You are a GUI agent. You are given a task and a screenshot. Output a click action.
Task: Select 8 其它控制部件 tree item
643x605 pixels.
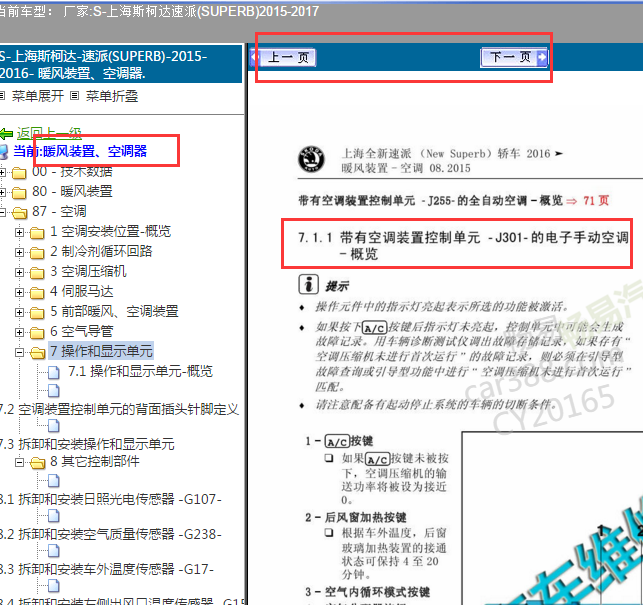pyautogui.click(x=95, y=461)
